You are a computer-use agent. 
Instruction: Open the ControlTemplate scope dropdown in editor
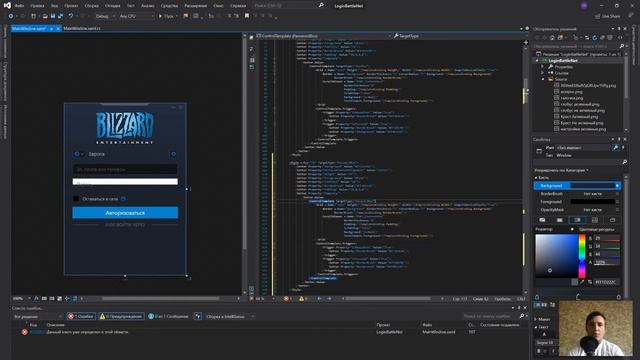click(323, 36)
